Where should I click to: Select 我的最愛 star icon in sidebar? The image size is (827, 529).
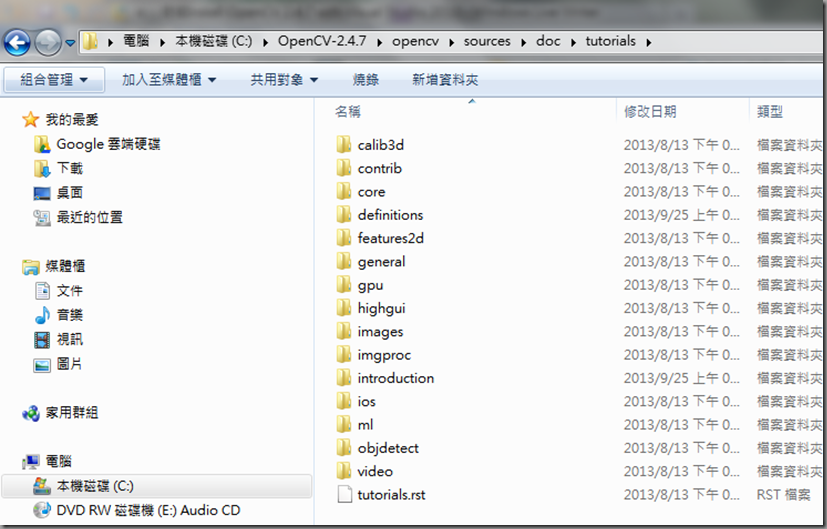(31, 120)
